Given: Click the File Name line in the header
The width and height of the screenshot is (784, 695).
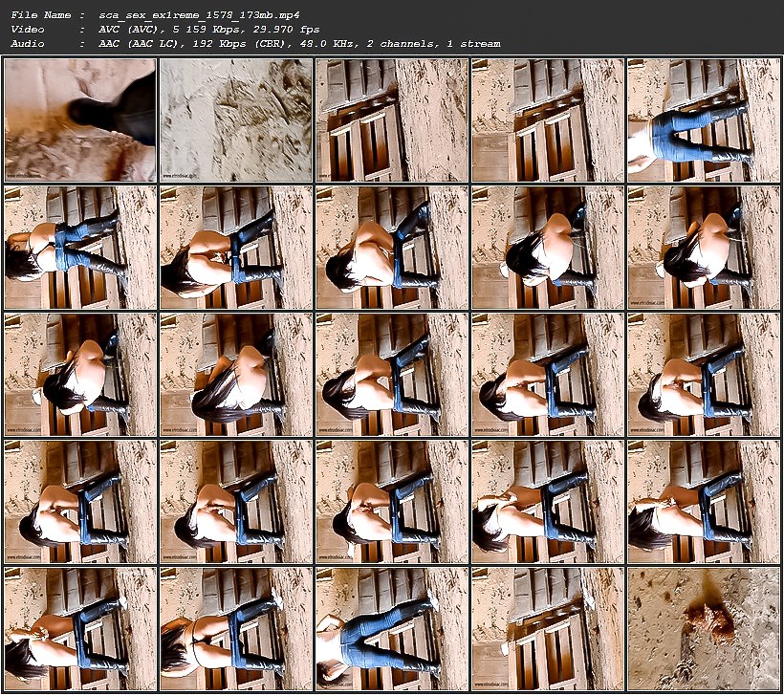Looking at the screenshot, I should coord(155,15).
